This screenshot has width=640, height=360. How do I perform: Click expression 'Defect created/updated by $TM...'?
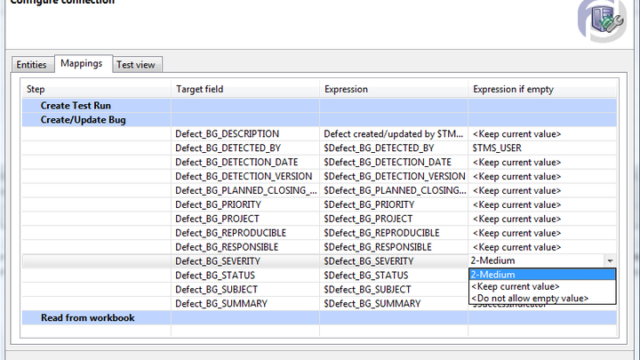click(393, 134)
